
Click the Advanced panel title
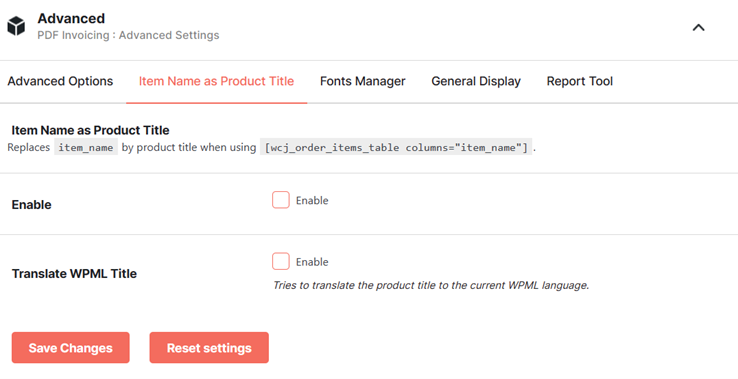71,18
